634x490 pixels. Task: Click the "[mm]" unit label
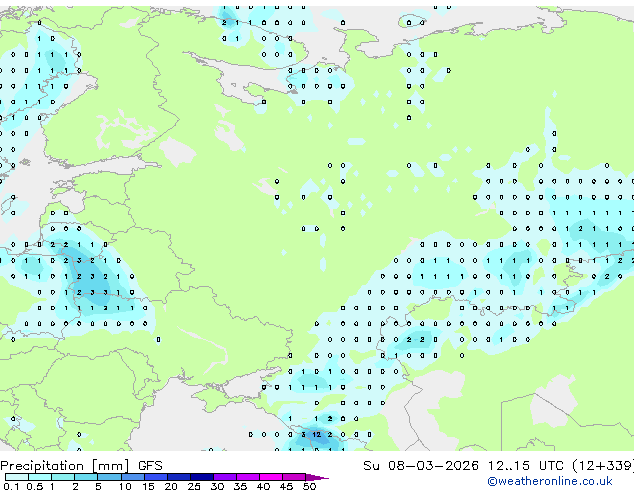(110, 466)
